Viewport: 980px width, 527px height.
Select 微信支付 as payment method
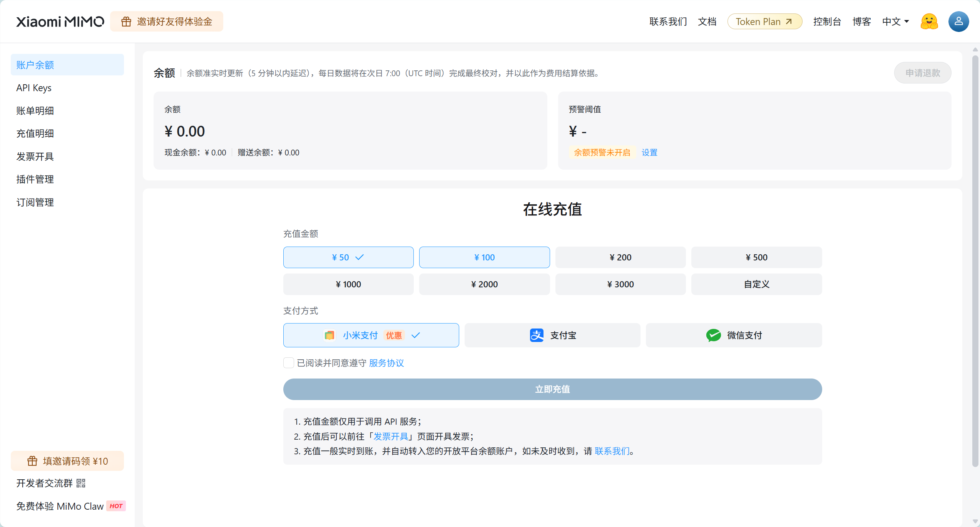click(734, 335)
